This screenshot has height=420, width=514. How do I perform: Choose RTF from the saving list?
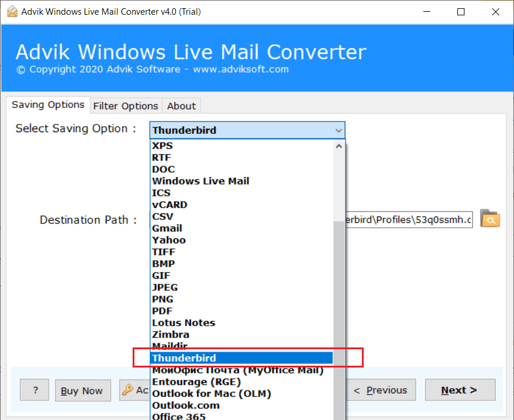242,157
